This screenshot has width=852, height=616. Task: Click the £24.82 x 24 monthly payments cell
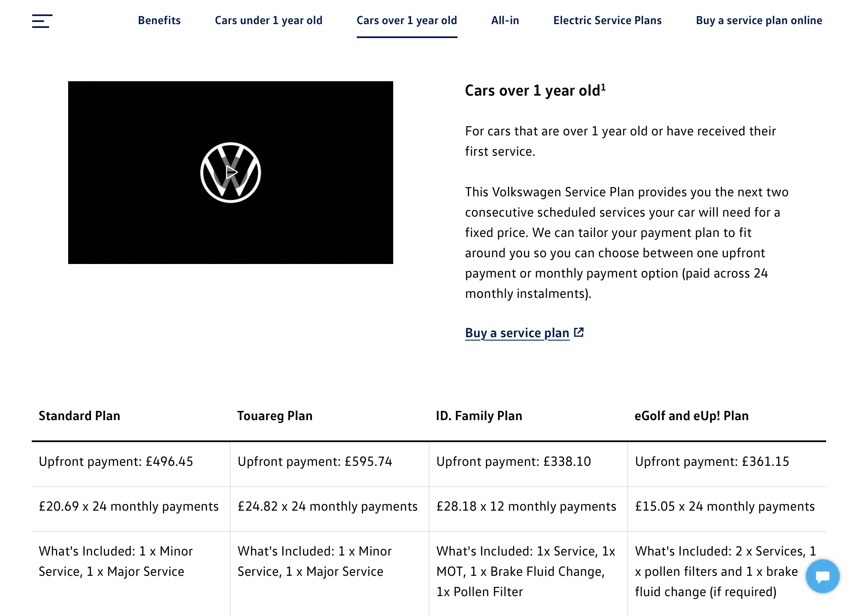330,509
